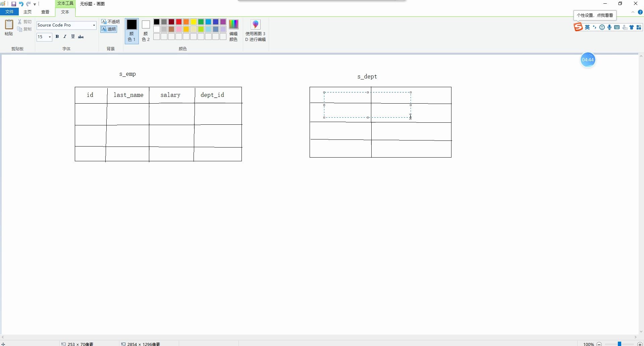
Task: Click the zoom out minus button
Action: pyautogui.click(x=599, y=344)
